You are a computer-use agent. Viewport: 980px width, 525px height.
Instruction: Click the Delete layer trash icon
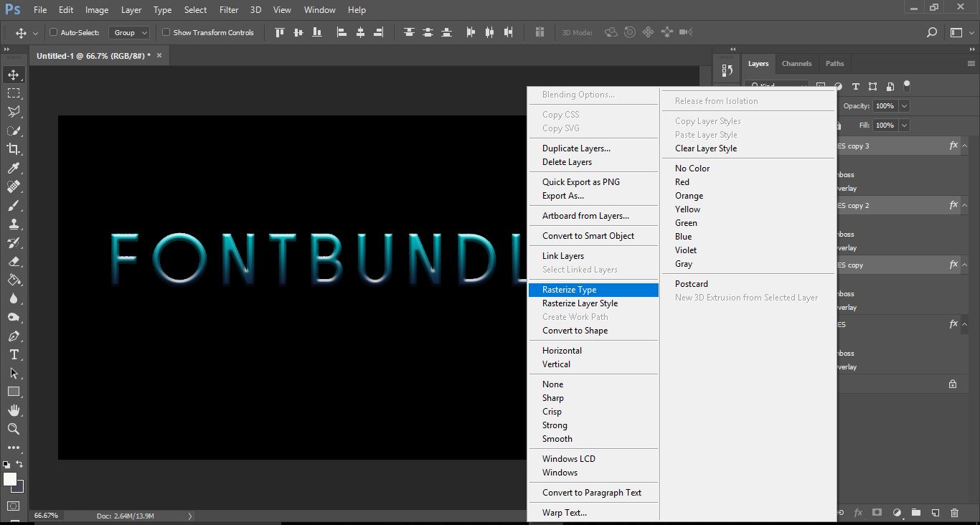pyautogui.click(x=954, y=513)
